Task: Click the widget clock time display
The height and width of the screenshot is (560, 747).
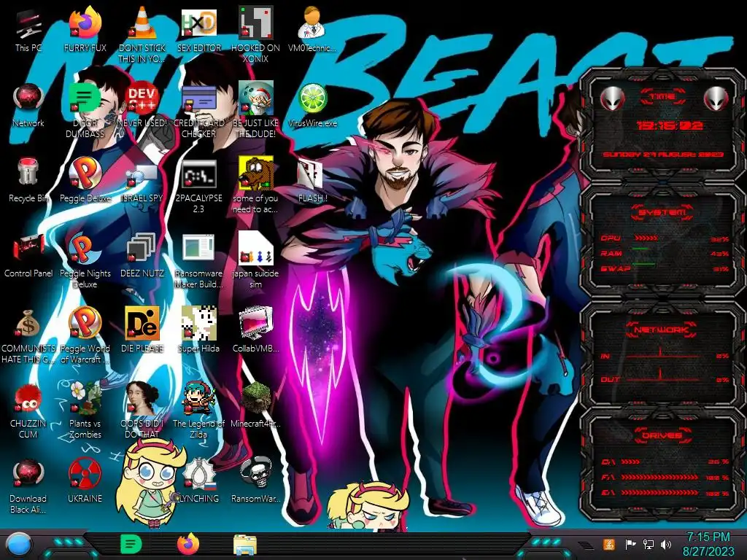Action: pos(670,125)
